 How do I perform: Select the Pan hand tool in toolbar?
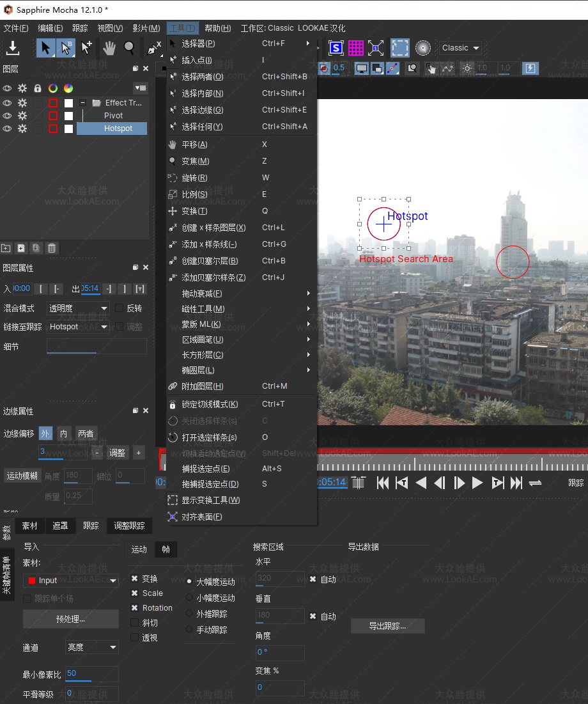coord(109,48)
